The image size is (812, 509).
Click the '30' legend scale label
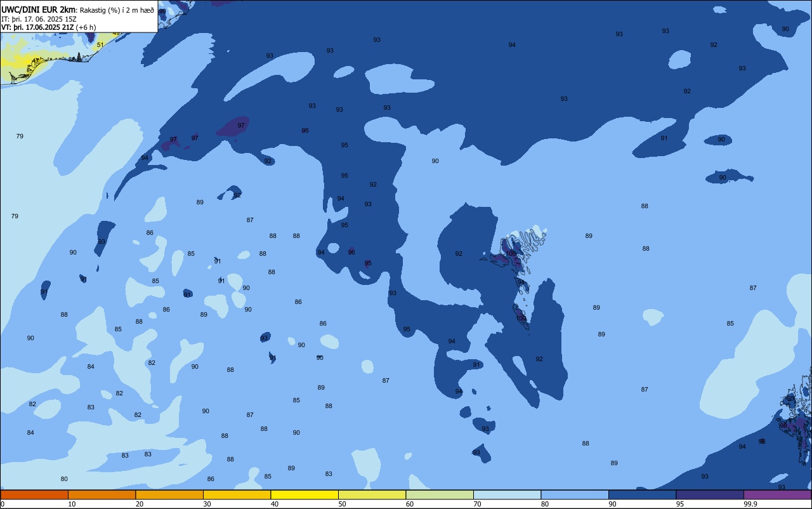click(207, 504)
